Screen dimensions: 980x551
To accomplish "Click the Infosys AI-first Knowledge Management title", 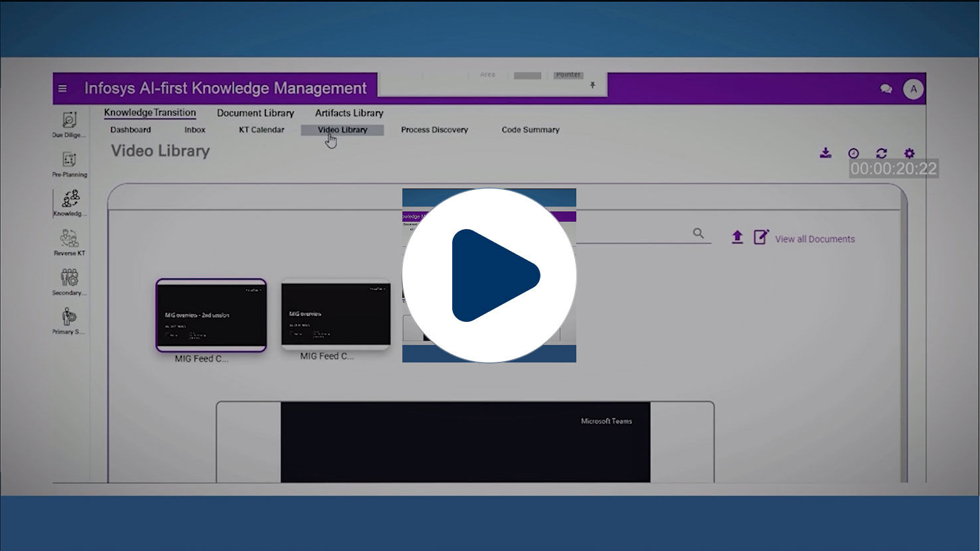I will pos(225,88).
